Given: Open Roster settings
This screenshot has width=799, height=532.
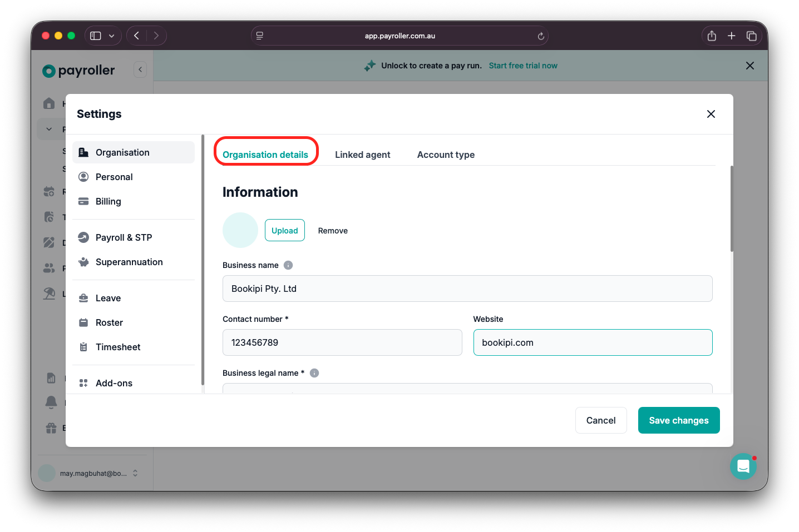Looking at the screenshot, I should click(134, 322).
